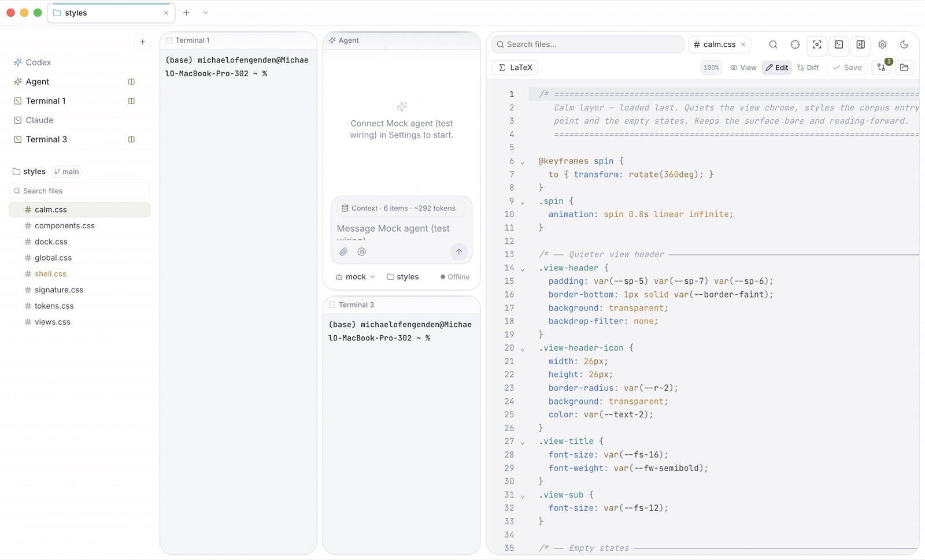
Task: Click the styles folder chip in Agent panel
Action: pyautogui.click(x=403, y=277)
